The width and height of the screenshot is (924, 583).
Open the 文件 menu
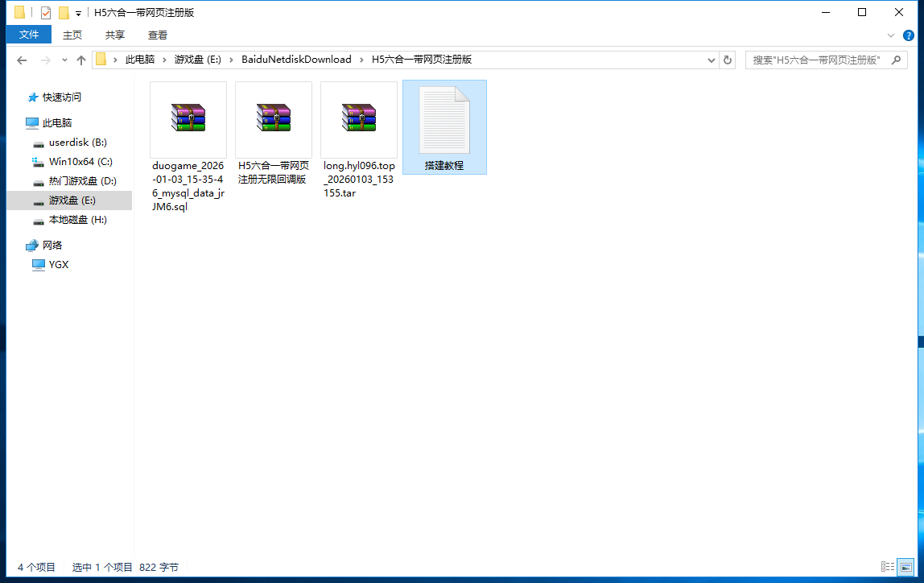pyautogui.click(x=29, y=35)
